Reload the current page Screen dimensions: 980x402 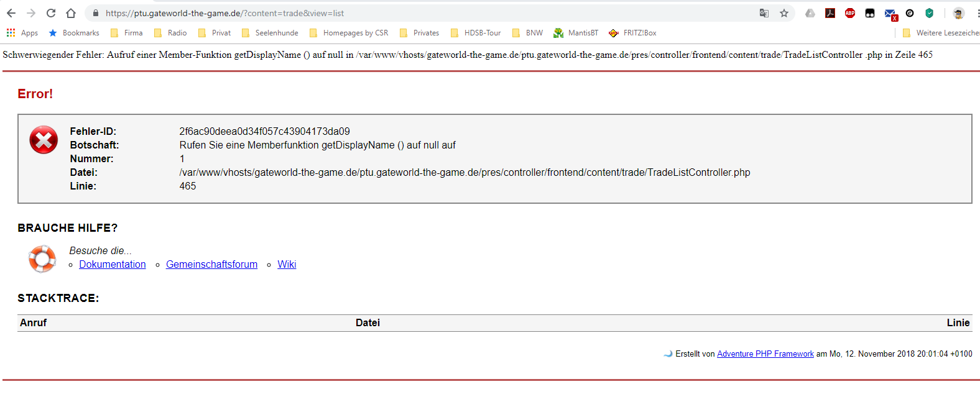pos(51,13)
